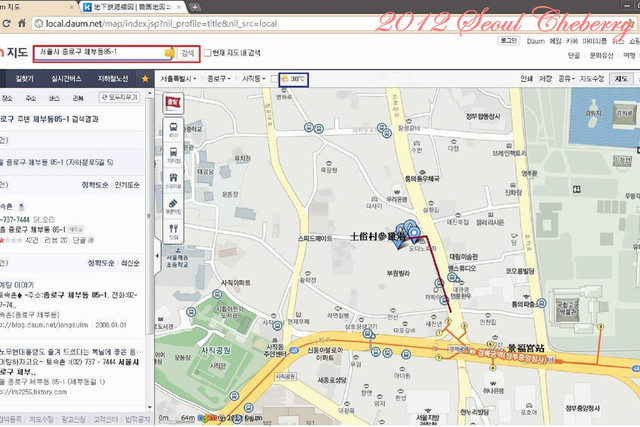Select the store icon in map toolbar
Viewport: 640px width, 427px height.
173,180
